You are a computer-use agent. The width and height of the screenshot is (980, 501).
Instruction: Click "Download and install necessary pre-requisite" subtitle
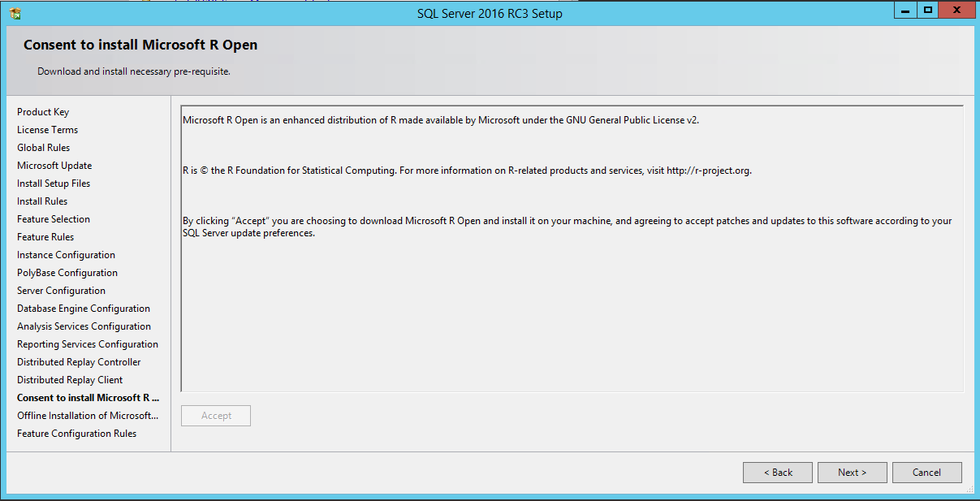134,71
